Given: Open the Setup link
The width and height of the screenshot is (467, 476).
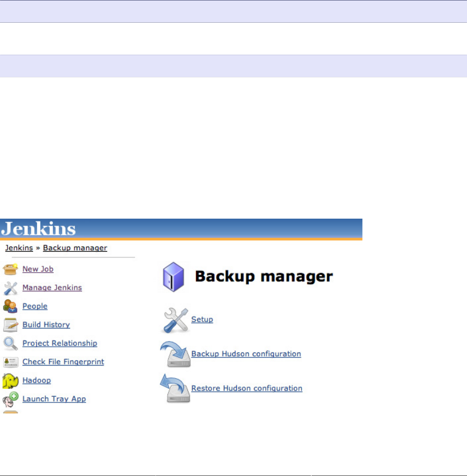Looking at the screenshot, I should tap(202, 319).
